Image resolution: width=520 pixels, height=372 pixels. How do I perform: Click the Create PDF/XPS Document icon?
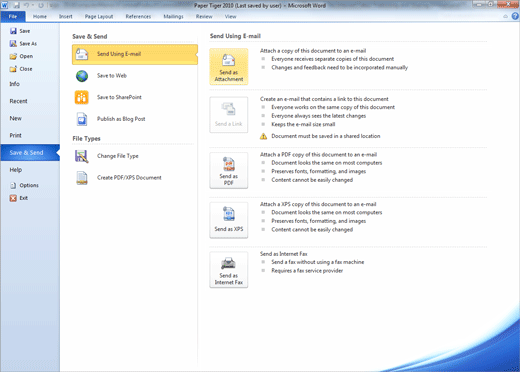[x=82, y=178]
